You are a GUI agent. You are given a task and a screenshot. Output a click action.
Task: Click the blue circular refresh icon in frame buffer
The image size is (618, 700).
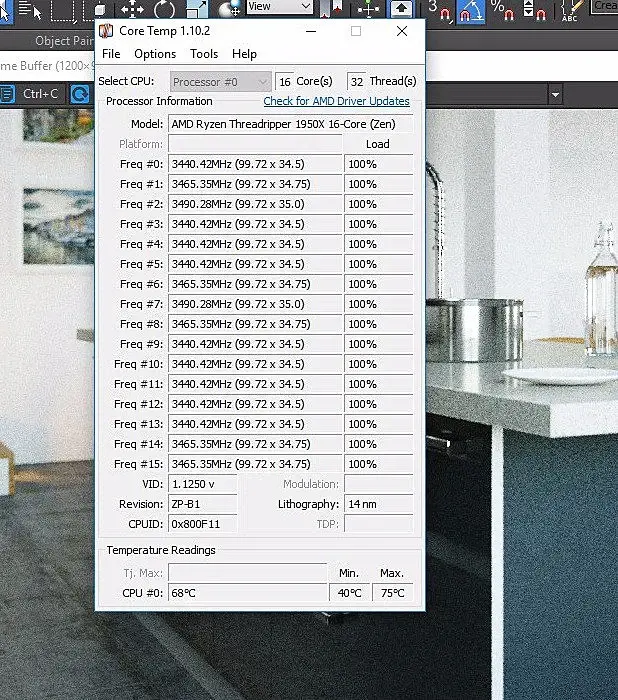pyautogui.click(x=80, y=94)
